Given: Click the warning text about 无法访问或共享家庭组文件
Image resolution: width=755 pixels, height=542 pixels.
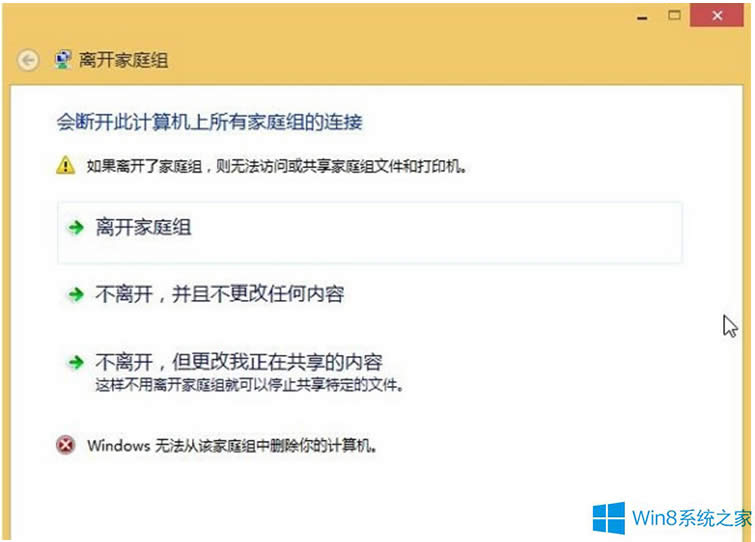Looking at the screenshot, I should 276,166.
